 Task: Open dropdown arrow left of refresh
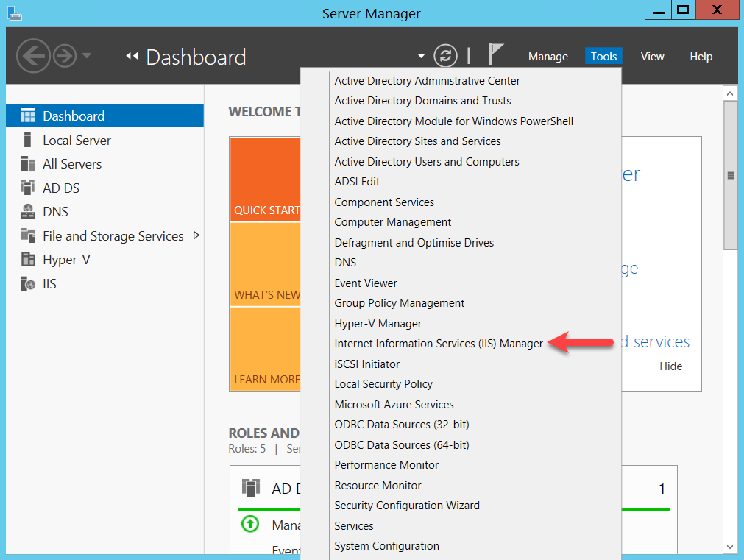(x=421, y=57)
